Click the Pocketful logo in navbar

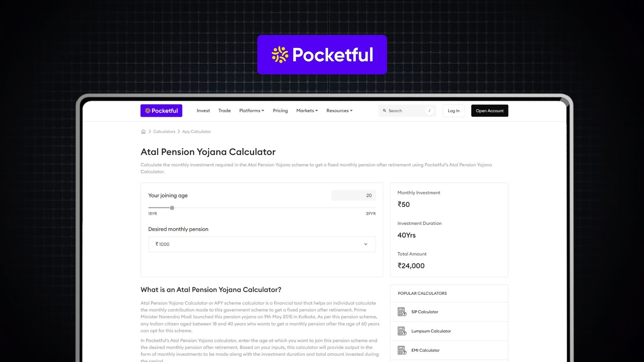[161, 111]
